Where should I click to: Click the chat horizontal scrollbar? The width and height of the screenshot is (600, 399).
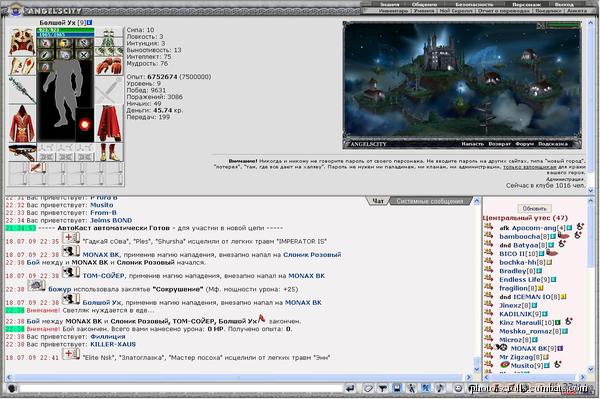(239, 377)
